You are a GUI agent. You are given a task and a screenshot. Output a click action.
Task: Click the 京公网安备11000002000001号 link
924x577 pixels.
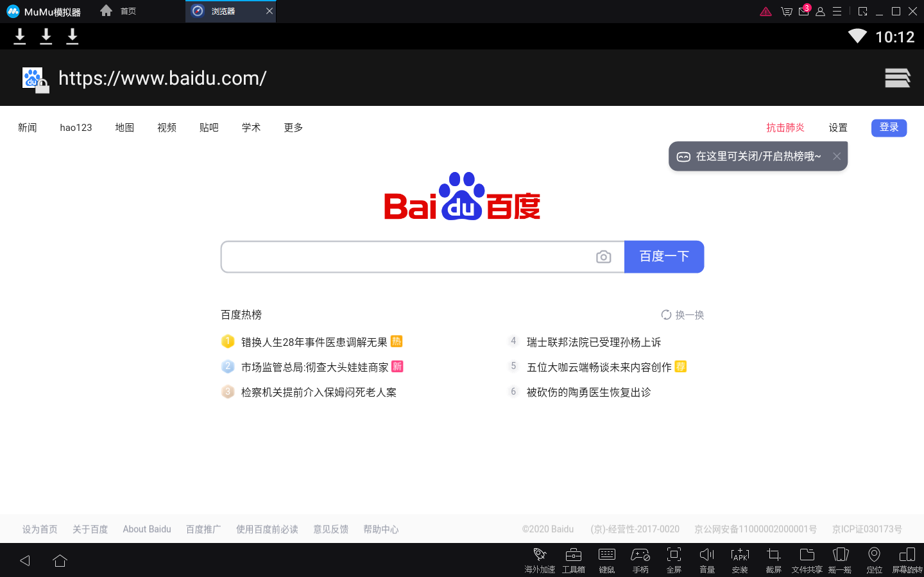tap(755, 530)
